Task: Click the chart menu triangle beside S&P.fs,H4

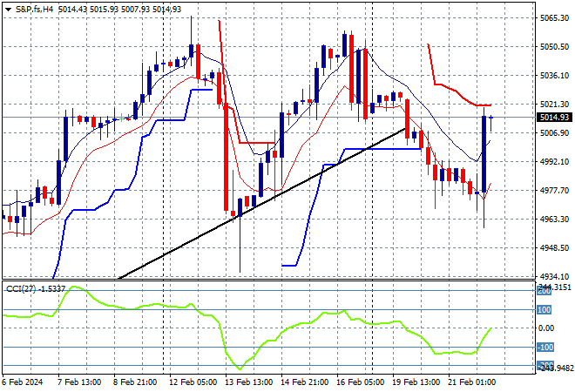Action: coord(7,9)
